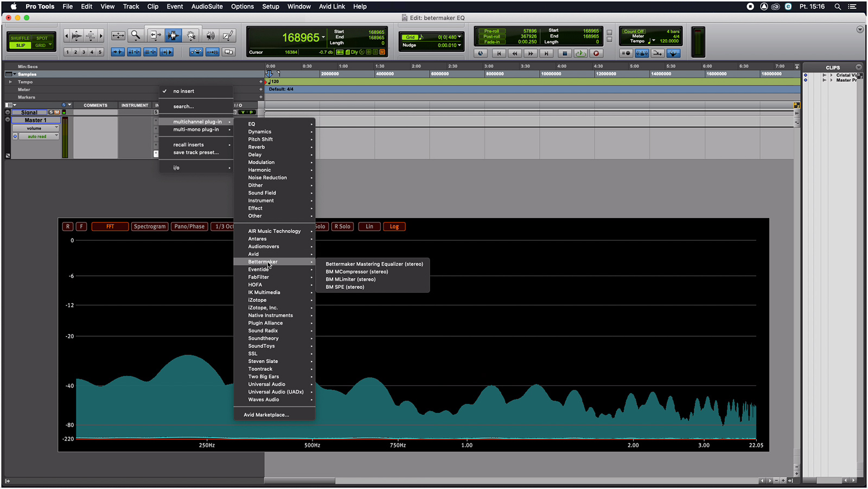Toggle Log frequency scale

[394, 227]
